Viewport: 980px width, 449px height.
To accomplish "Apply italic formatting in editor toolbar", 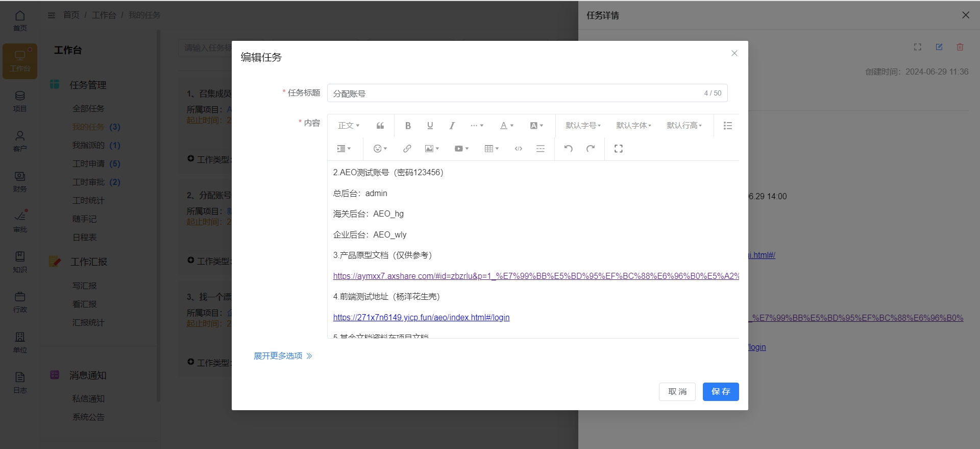I will click(x=452, y=126).
